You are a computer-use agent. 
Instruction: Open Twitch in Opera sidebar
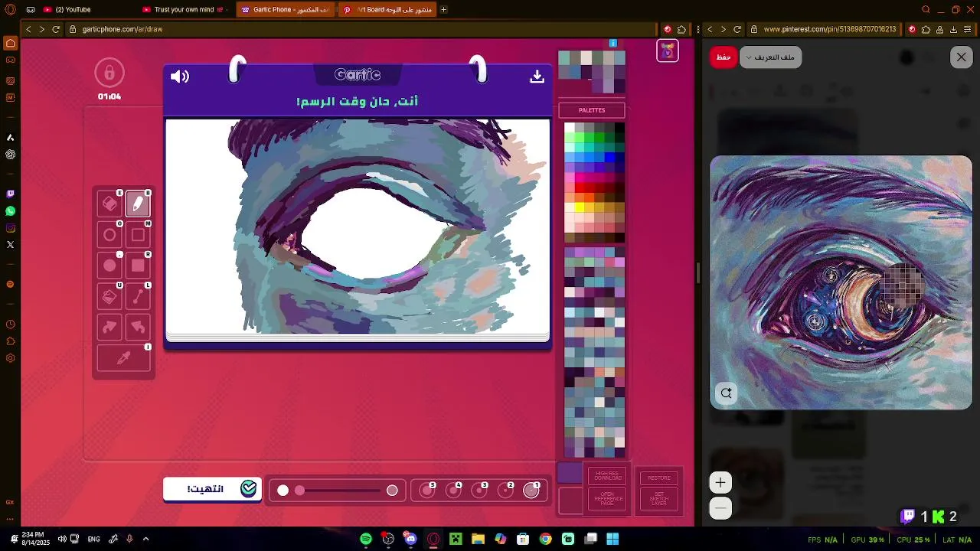tap(10, 194)
